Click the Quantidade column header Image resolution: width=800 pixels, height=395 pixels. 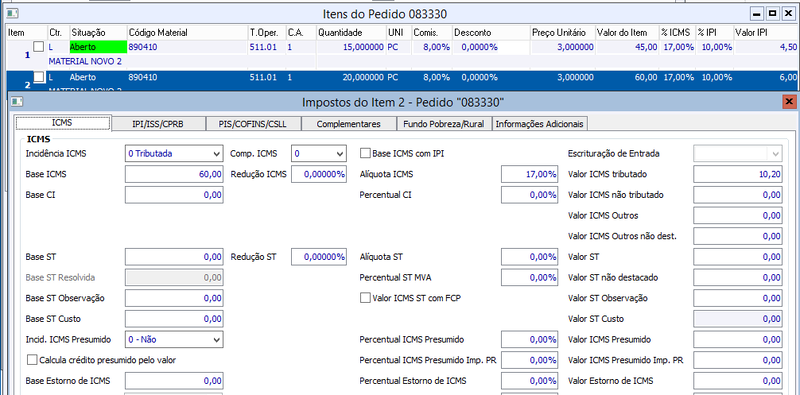351,33
